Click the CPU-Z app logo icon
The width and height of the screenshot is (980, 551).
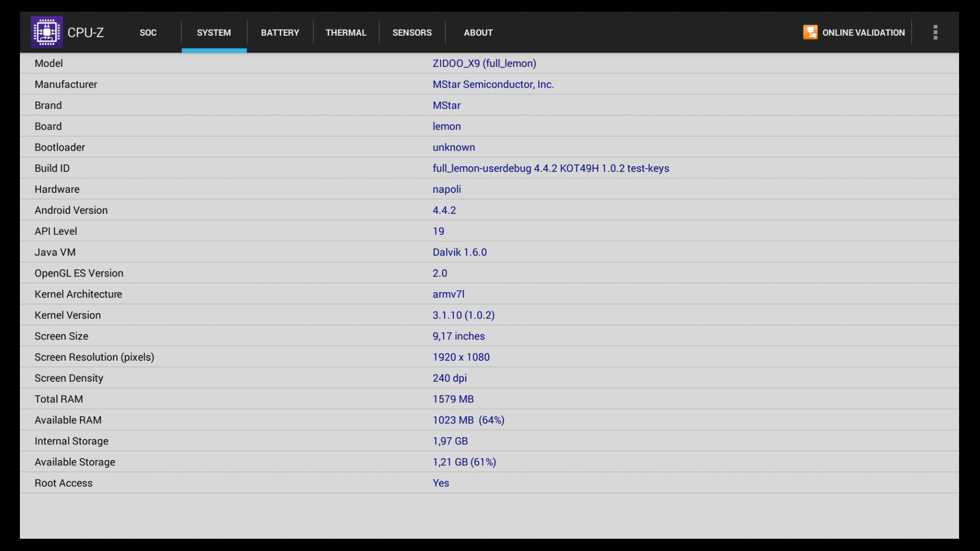click(46, 32)
